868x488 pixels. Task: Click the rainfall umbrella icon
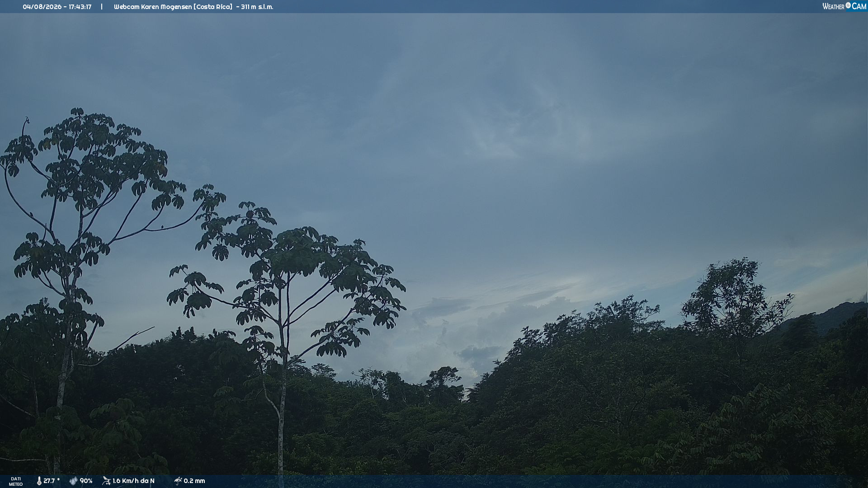coord(178,481)
